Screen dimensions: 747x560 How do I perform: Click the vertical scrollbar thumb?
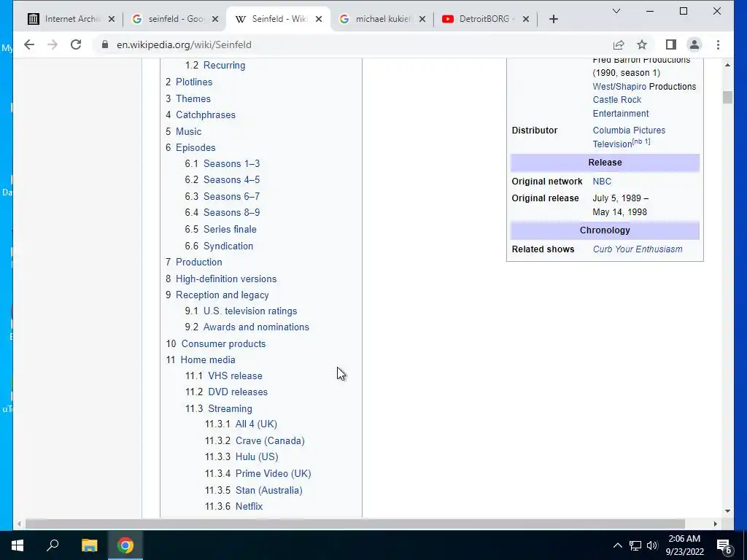coord(727,97)
